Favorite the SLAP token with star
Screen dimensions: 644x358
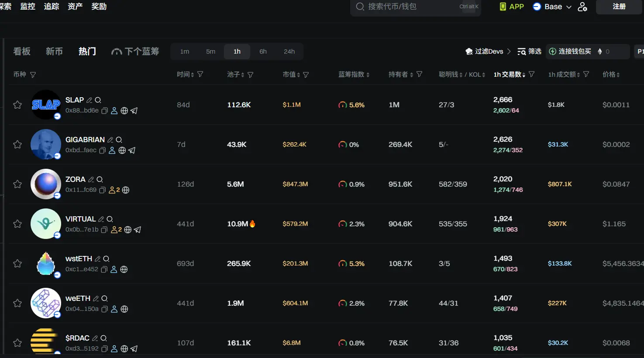(17, 105)
